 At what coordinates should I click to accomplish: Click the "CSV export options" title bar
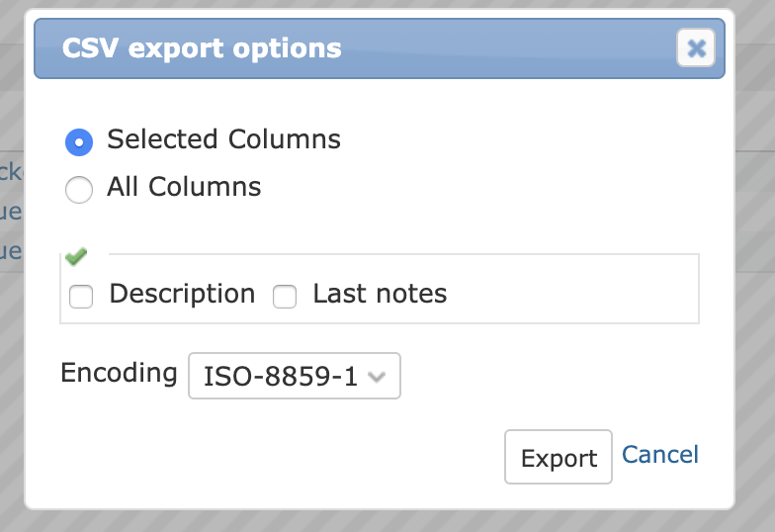click(x=380, y=48)
